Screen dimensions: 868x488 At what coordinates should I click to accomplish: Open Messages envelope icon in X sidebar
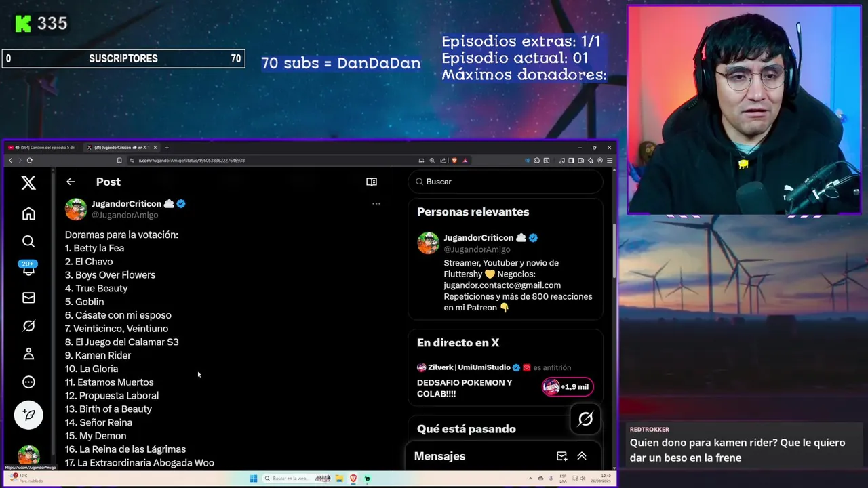pos(28,298)
